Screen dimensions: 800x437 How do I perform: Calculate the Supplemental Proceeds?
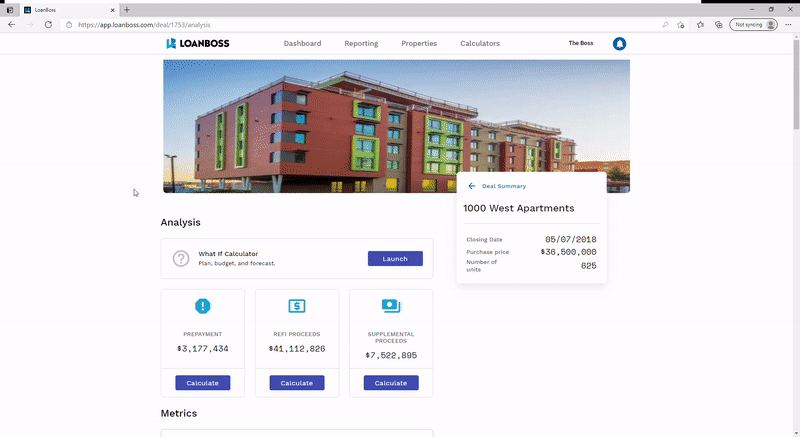391,383
